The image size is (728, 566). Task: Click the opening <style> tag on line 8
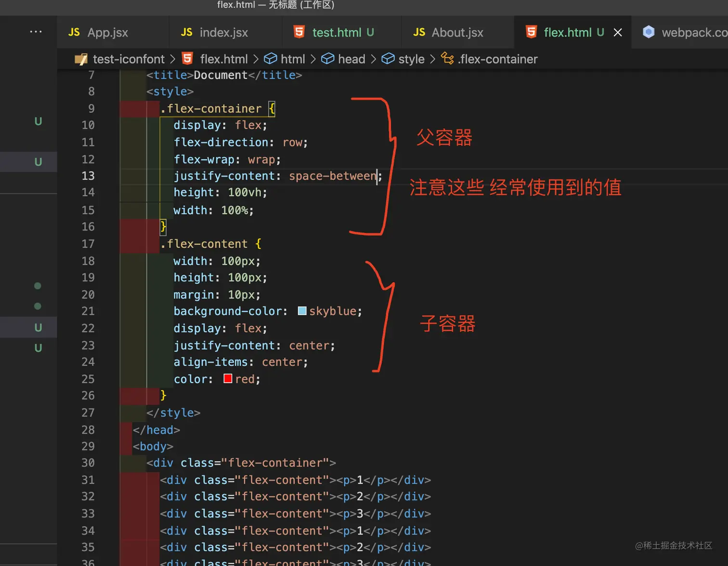point(170,91)
